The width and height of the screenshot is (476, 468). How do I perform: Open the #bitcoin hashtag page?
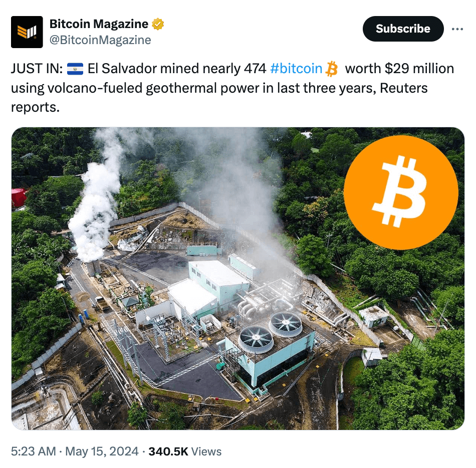click(298, 68)
